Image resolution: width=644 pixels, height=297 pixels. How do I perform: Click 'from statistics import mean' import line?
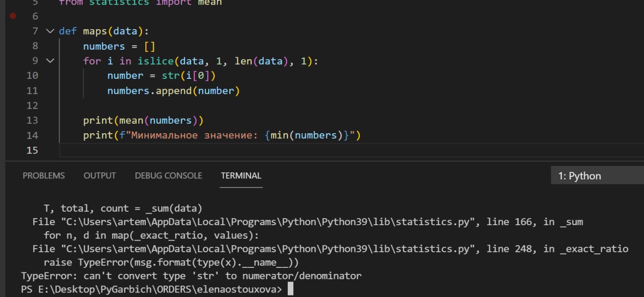tap(140, 3)
